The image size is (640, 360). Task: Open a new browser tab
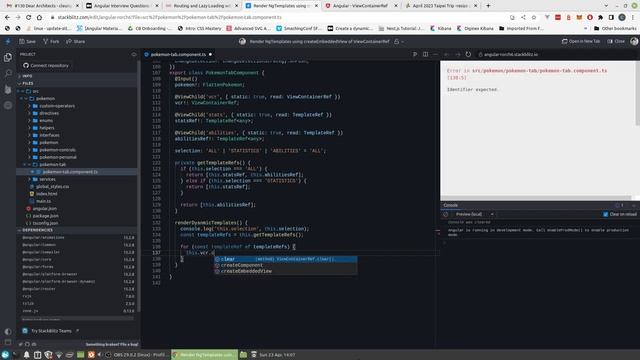pyautogui.click(x=488, y=6)
